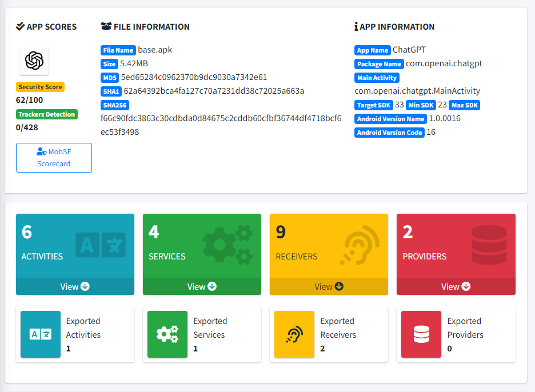
Task: Click the Exported Activities language icon tile
Action: (x=41, y=334)
